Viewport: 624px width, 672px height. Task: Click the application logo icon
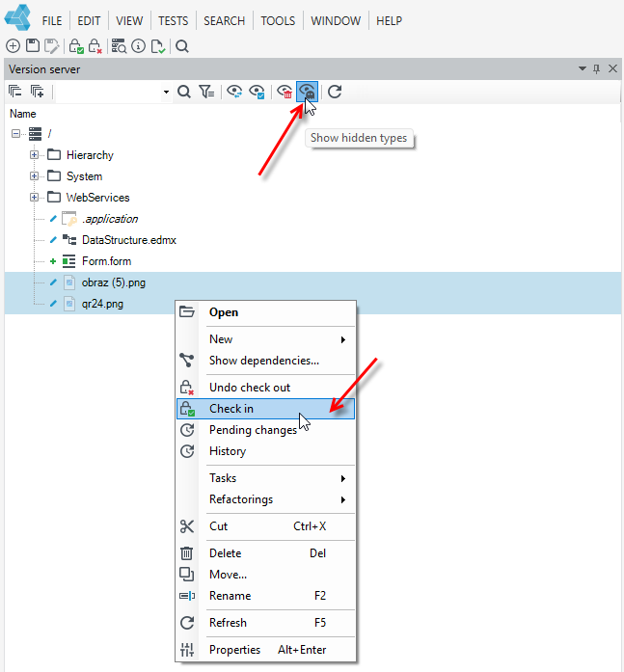(x=17, y=17)
